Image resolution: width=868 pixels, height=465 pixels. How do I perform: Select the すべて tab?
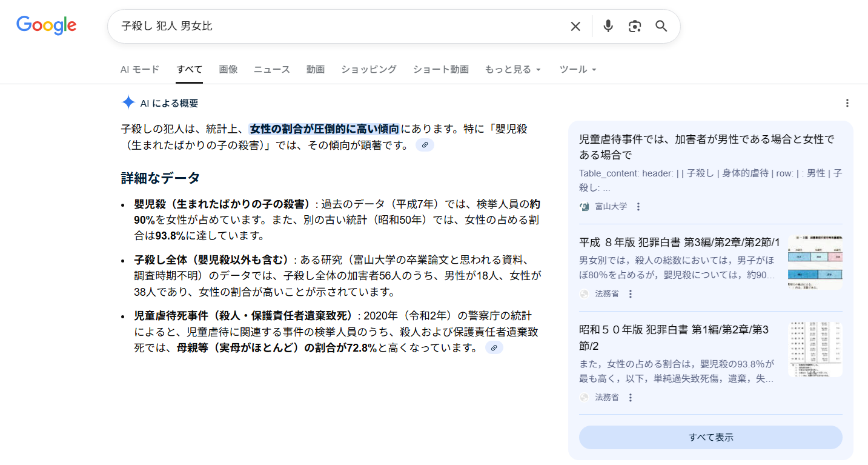(x=190, y=69)
